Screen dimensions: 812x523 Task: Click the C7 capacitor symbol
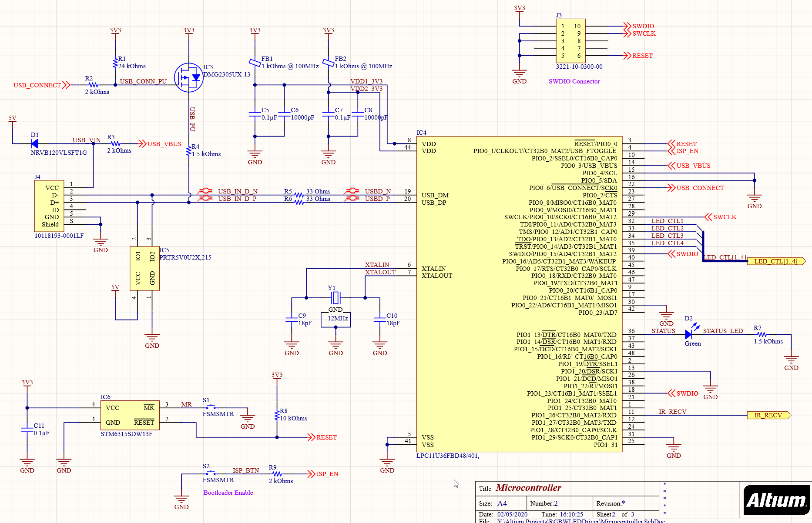click(x=329, y=114)
